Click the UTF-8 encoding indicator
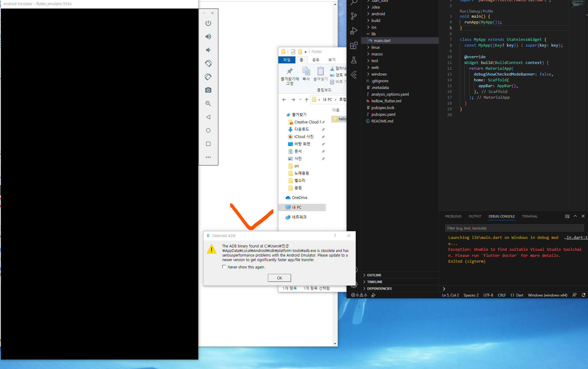 488,295
